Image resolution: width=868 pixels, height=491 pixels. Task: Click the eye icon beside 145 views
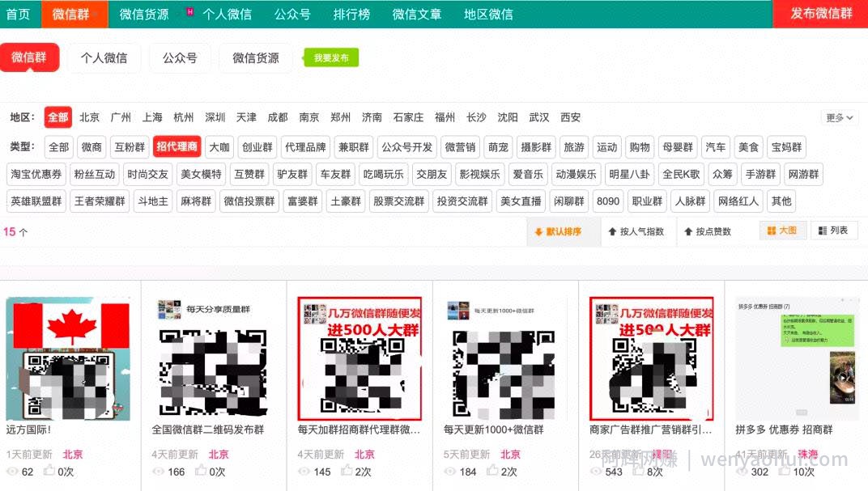304,472
